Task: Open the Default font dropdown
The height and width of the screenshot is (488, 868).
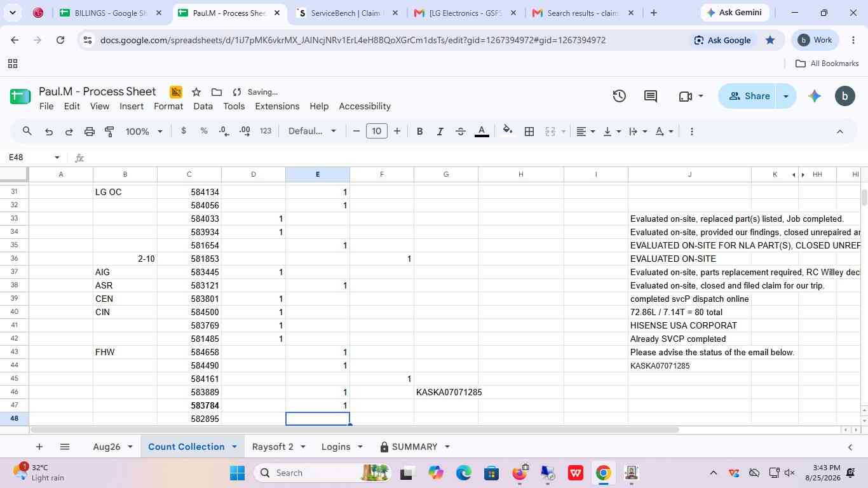Action: tap(312, 132)
